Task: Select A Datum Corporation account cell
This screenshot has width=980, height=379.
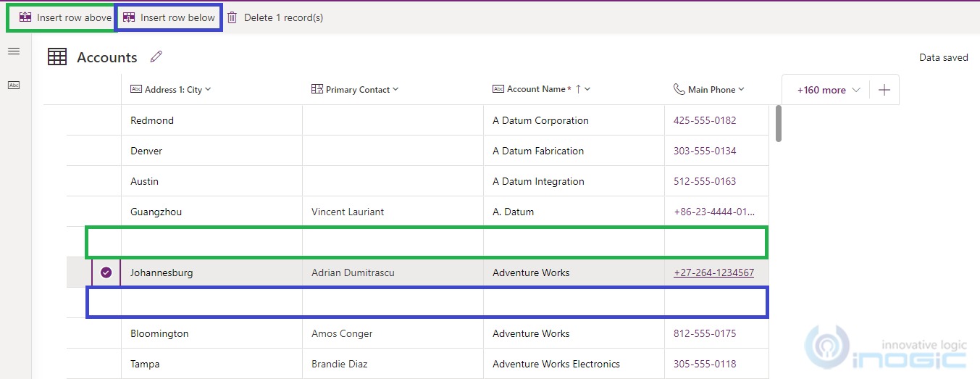Action: 574,120
